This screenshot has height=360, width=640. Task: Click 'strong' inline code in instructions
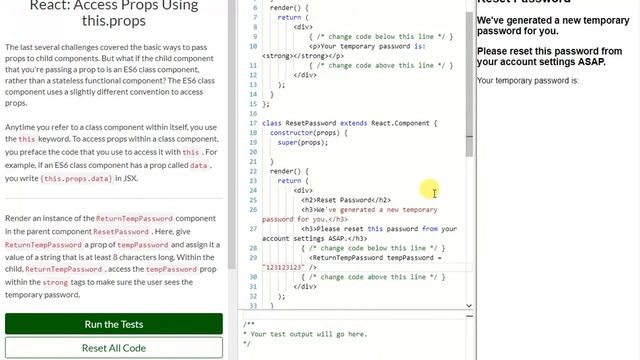[55, 282]
